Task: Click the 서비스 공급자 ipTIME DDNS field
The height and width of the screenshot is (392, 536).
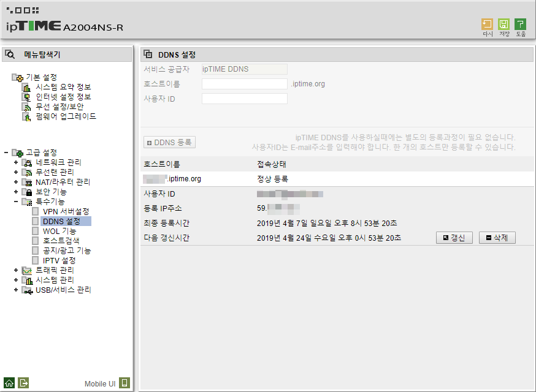Action: click(x=245, y=69)
